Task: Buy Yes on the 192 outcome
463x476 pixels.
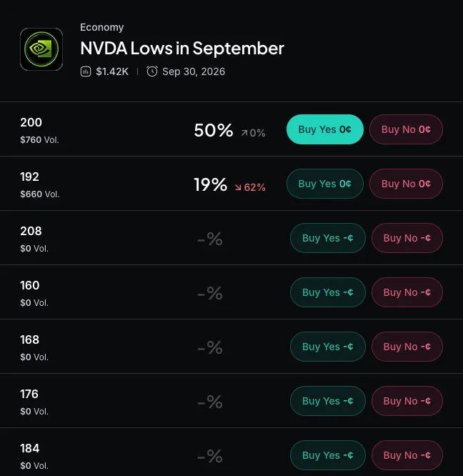Action: click(324, 184)
